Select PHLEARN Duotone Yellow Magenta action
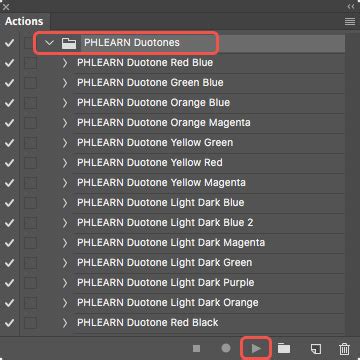This screenshot has width=360, height=360. coord(161,183)
